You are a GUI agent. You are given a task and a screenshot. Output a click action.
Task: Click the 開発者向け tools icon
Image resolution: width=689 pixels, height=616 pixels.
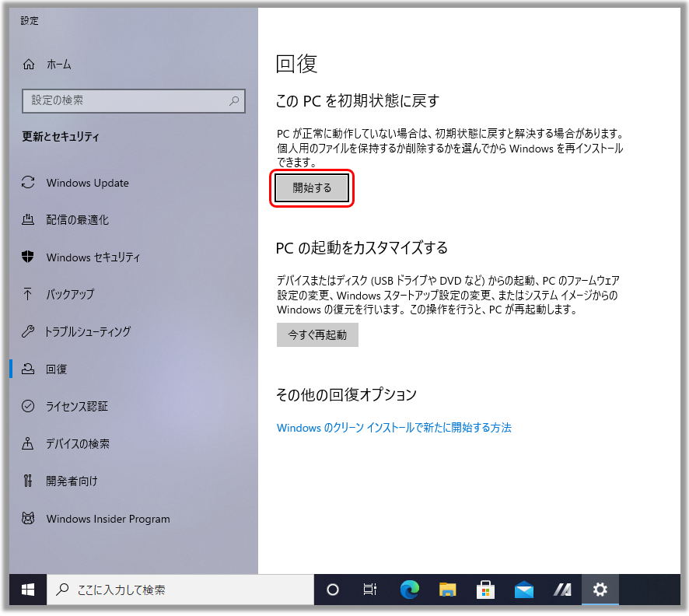pyautogui.click(x=28, y=481)
